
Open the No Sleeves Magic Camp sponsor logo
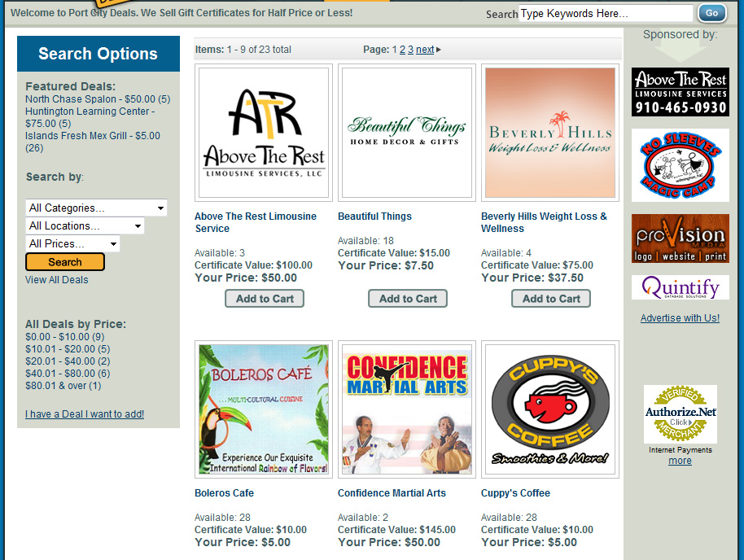[680, 165]
